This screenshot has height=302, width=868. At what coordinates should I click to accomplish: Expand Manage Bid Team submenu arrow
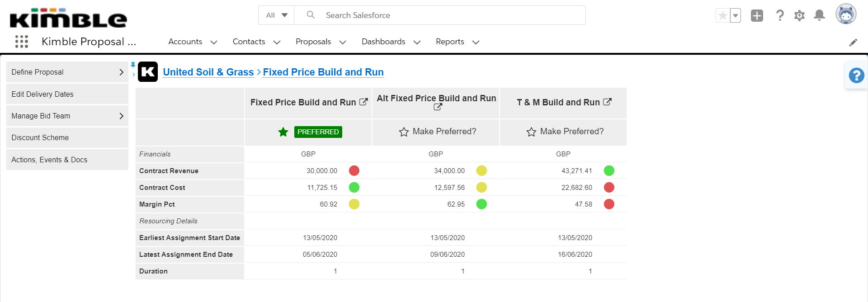point(121,116)
